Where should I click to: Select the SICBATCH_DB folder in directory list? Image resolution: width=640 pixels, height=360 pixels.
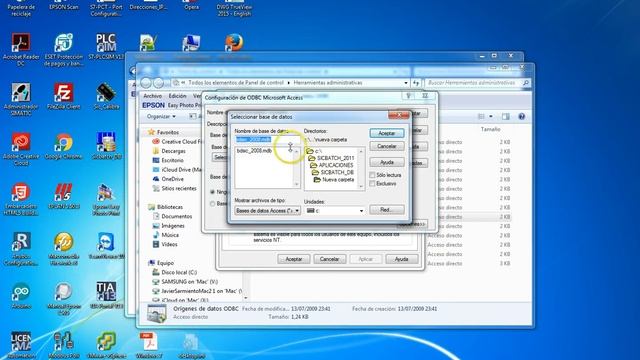[333, 172]
